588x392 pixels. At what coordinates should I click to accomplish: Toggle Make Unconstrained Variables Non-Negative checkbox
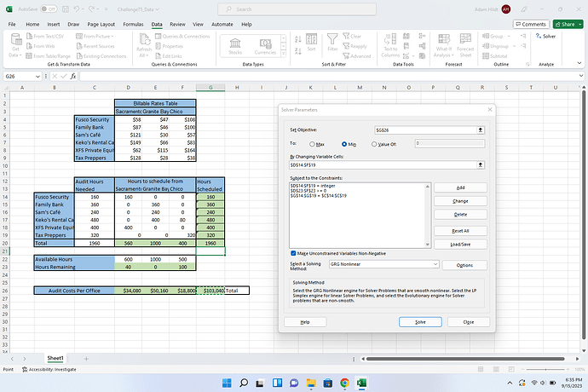293,253
